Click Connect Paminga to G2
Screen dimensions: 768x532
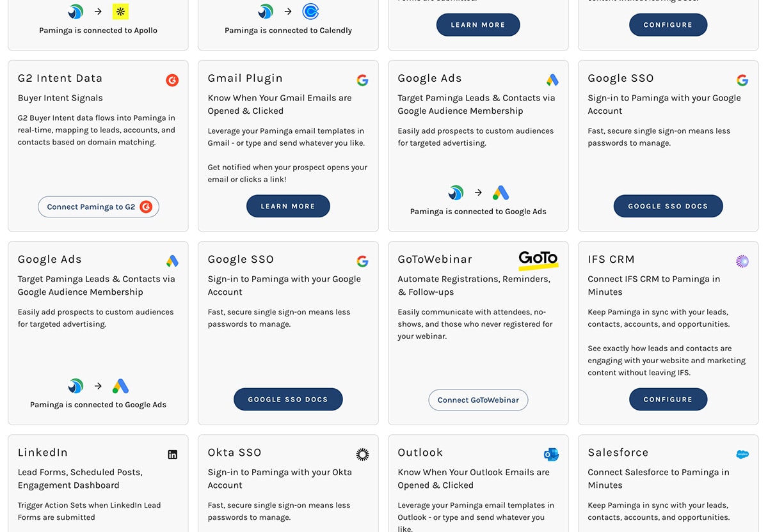pyautogui.click(x=98, y=207)
